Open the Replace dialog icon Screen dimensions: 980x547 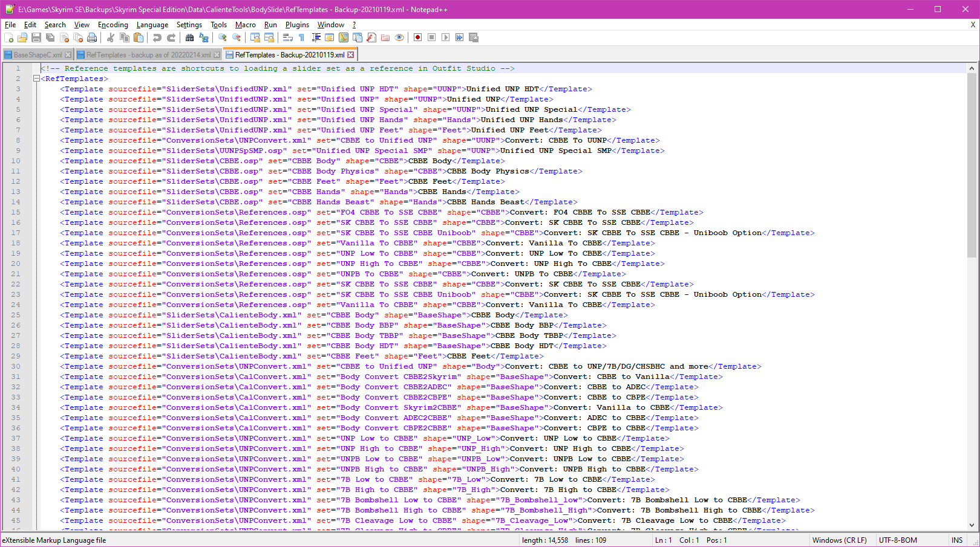tap(204, 37)
